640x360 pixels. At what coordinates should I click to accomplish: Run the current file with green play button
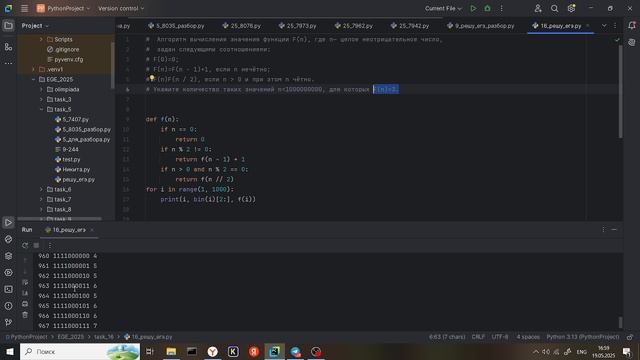point(473,8)
